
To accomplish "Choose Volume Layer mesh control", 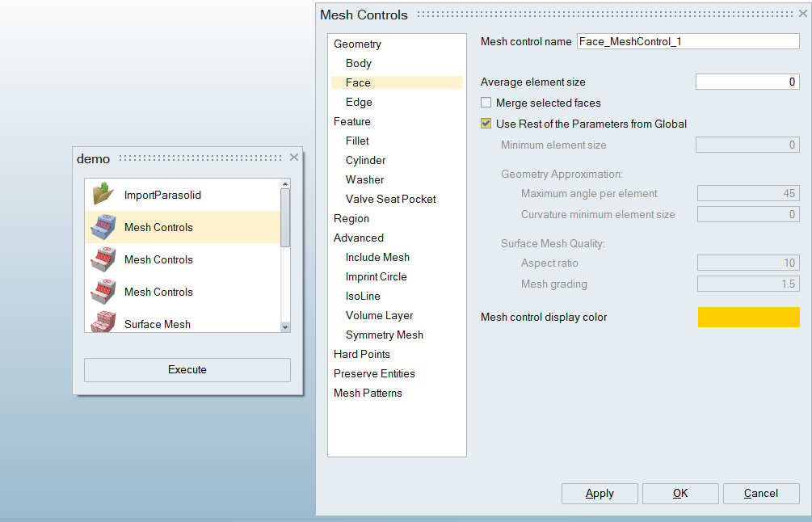I will 379,315.
